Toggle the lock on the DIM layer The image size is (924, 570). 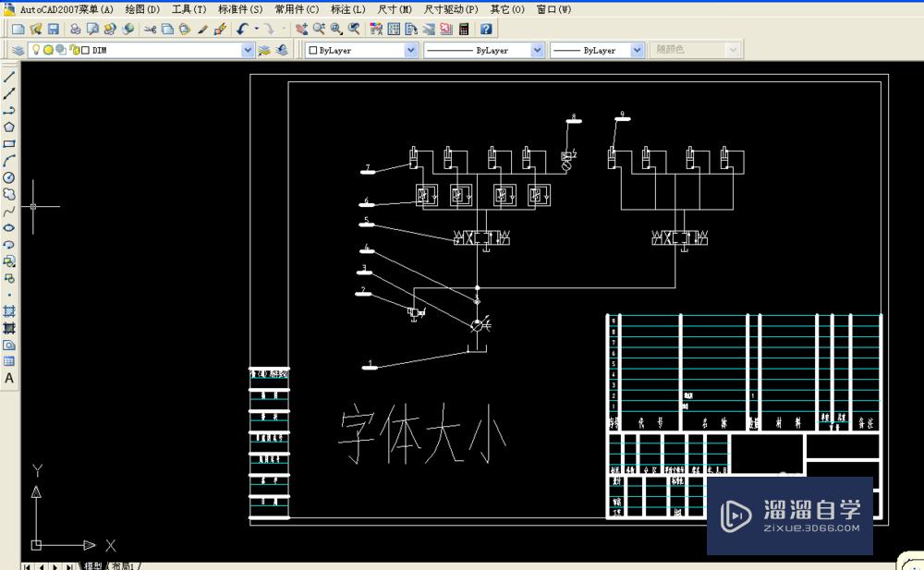tap(73, 50)
